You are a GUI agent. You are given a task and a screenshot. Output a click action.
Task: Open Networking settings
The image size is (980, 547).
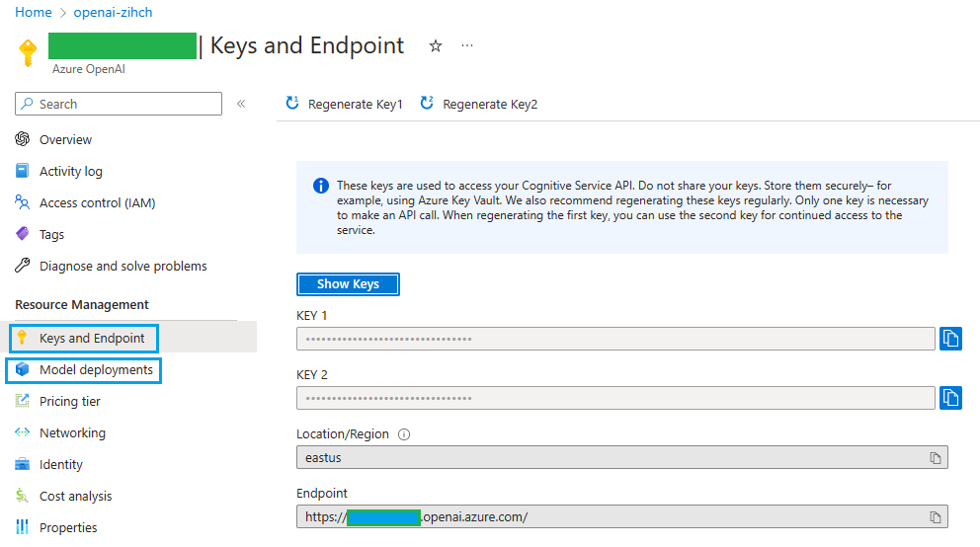coord(72,432)
